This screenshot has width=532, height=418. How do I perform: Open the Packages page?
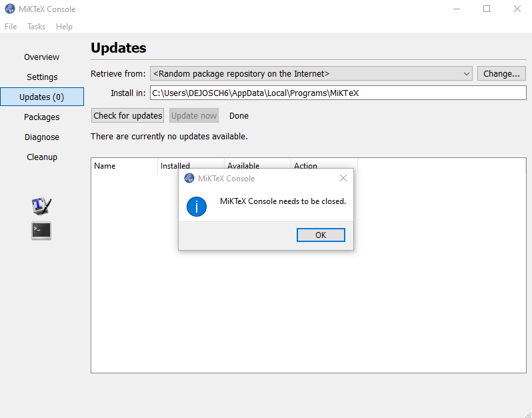(42, 117)
